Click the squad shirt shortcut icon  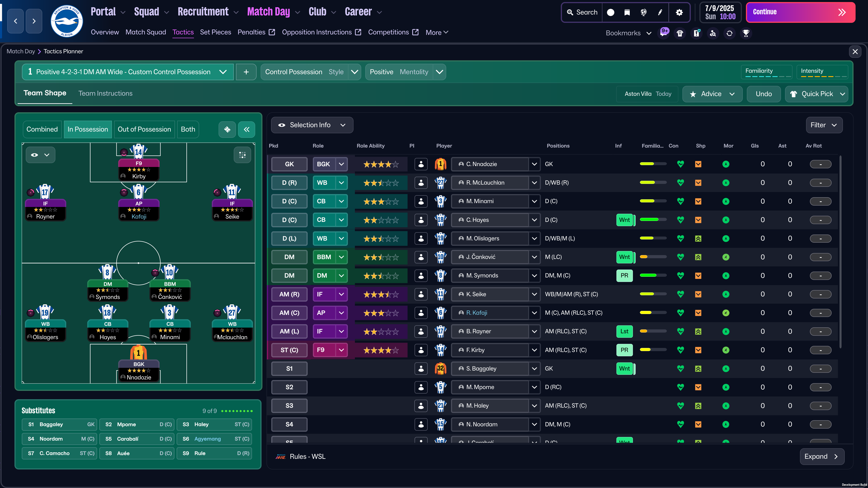(680, 33)
